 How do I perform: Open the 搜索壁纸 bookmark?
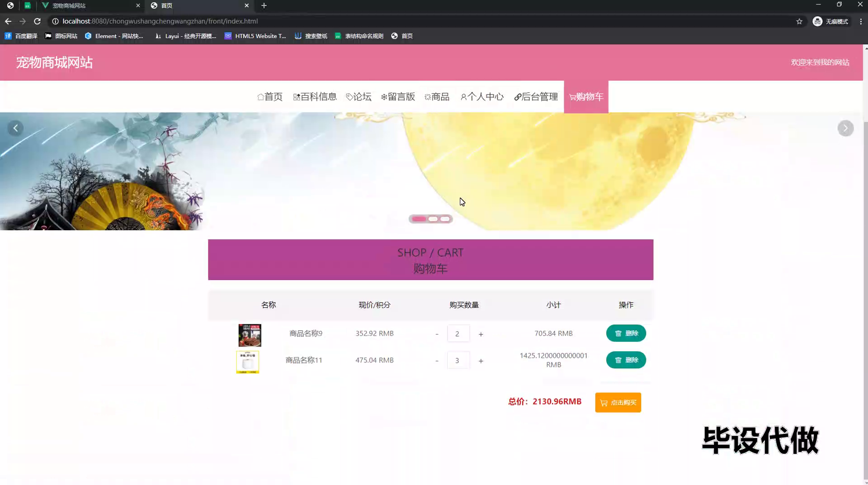click(x=311, y=36)
